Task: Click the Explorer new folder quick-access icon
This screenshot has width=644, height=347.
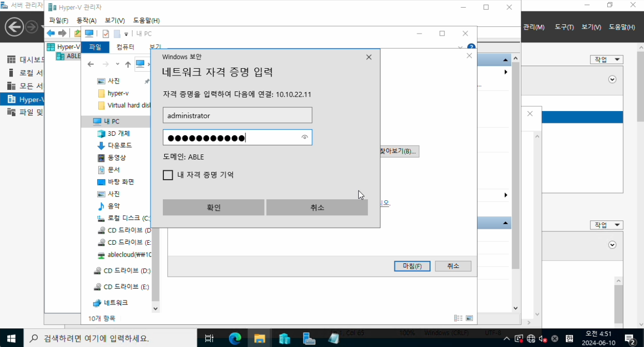Action: click(x=117, y=34)
